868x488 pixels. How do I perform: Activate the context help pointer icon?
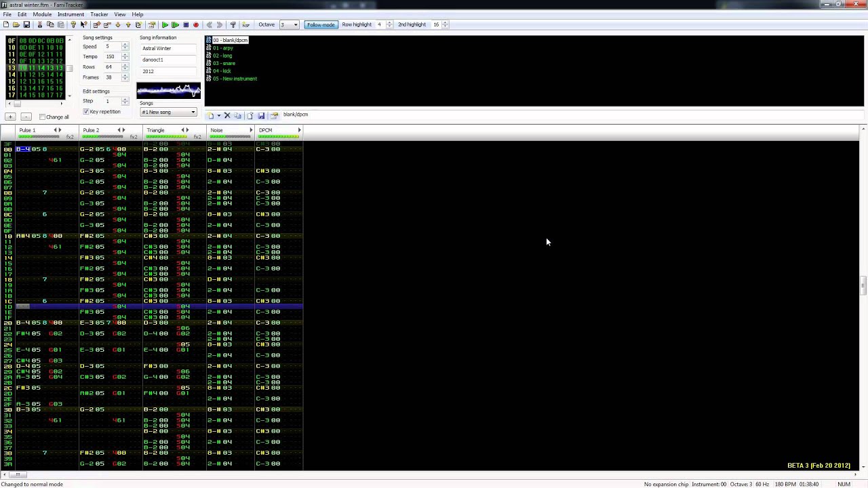83,24
